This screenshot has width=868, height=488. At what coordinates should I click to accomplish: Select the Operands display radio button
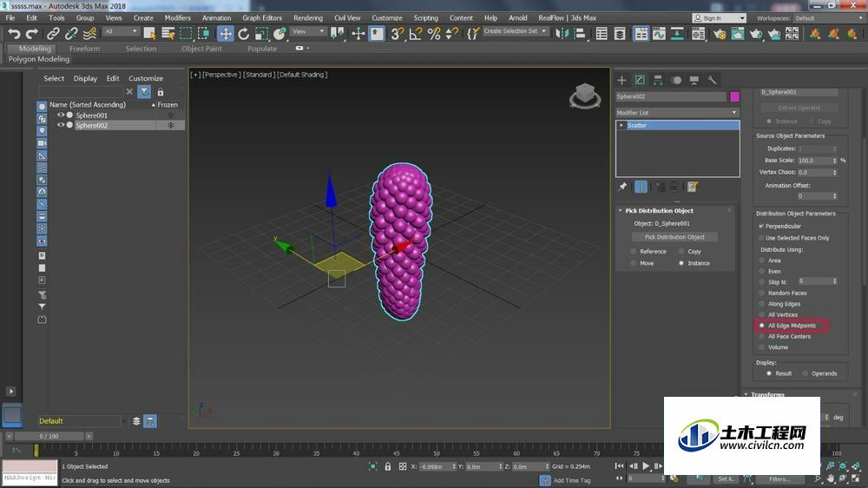tap(805, 373)
